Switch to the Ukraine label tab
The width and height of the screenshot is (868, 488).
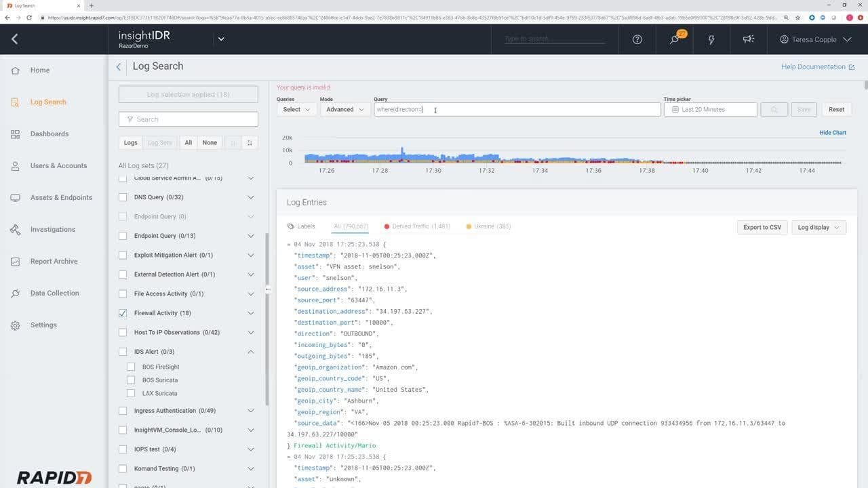pyautogui.click(x=488, y=226)
